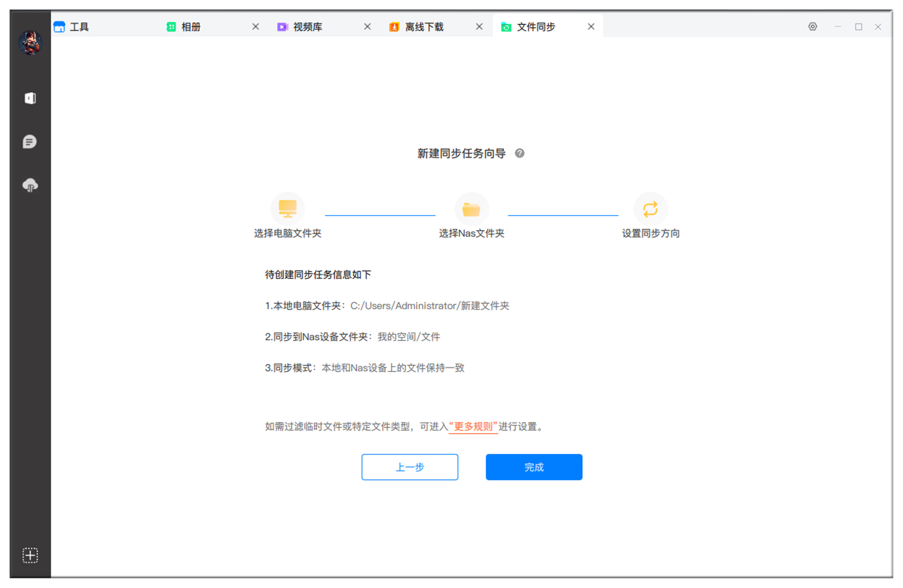Select the 文件同步 tab
Image resolution: width=903 pixels, height=588 pixels.
click(x=536, y=27)
